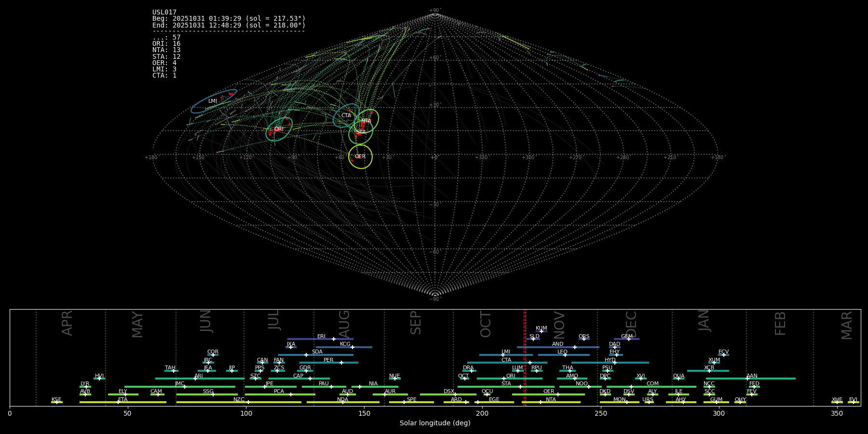The width and height of the screenshot is (868, 434).
Task: Select the End: 20251031 12:48:29 line
Action: [x=229, y=25]
